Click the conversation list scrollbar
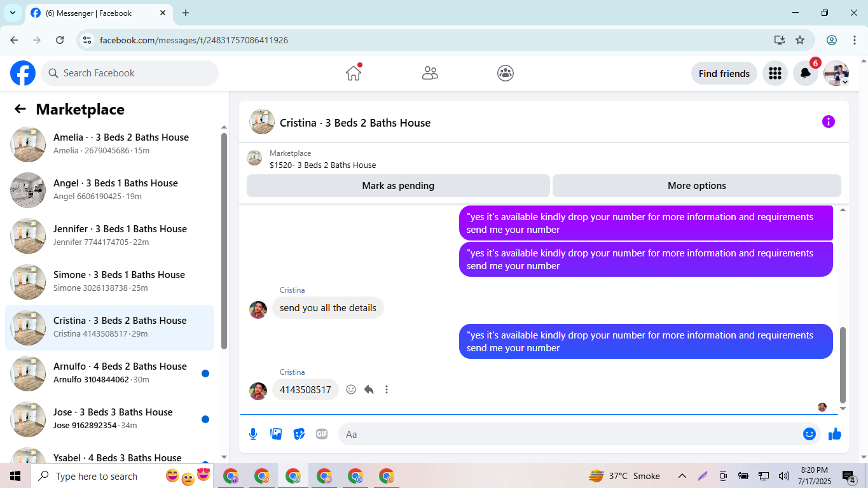868x488 pixels. (x=224, y=241)
